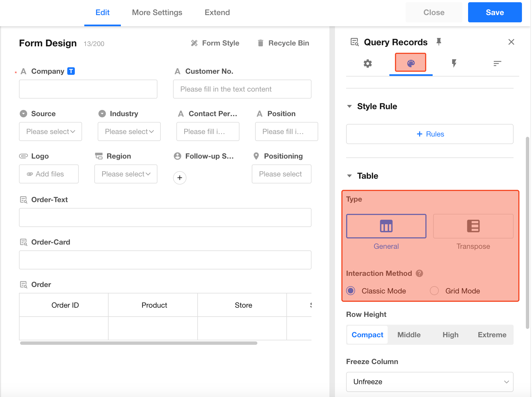This screenshot has width=532, height=397.
Task: Click the Contact Person input field
Action: (208, 131)
